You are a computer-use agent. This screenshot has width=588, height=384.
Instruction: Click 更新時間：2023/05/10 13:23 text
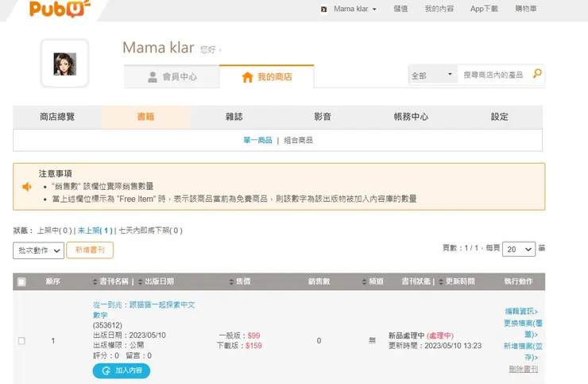click(x=435, y=346)
